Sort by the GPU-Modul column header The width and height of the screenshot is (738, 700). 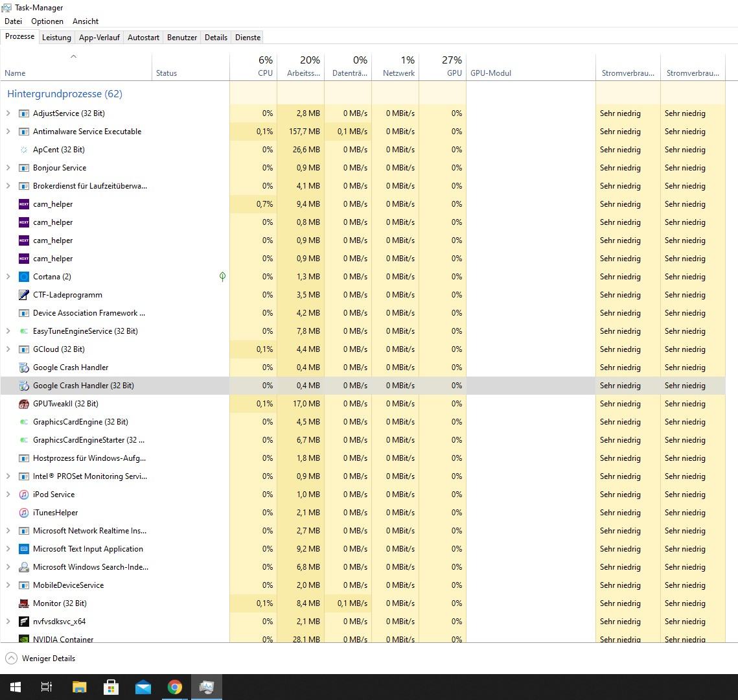(531, 67)
